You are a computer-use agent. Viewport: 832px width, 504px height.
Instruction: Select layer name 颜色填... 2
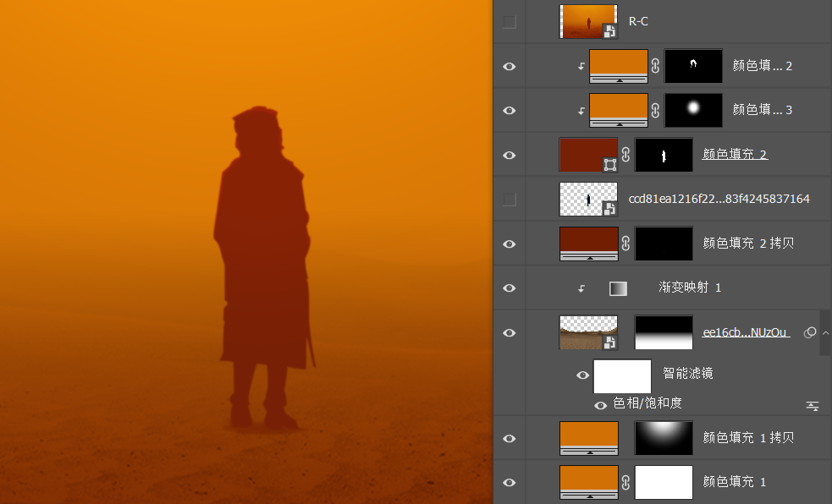[x=762, y=66]
